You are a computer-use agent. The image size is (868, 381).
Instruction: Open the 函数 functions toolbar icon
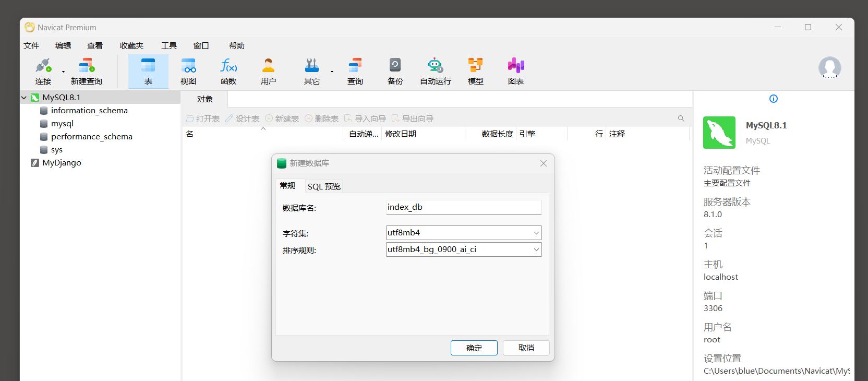click(228, 72)
